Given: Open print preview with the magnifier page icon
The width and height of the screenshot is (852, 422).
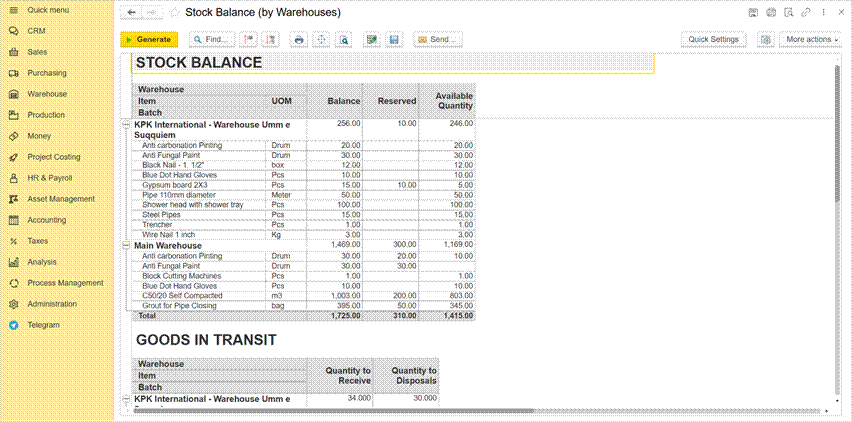Looking at the screenshot, I should 343,40.
